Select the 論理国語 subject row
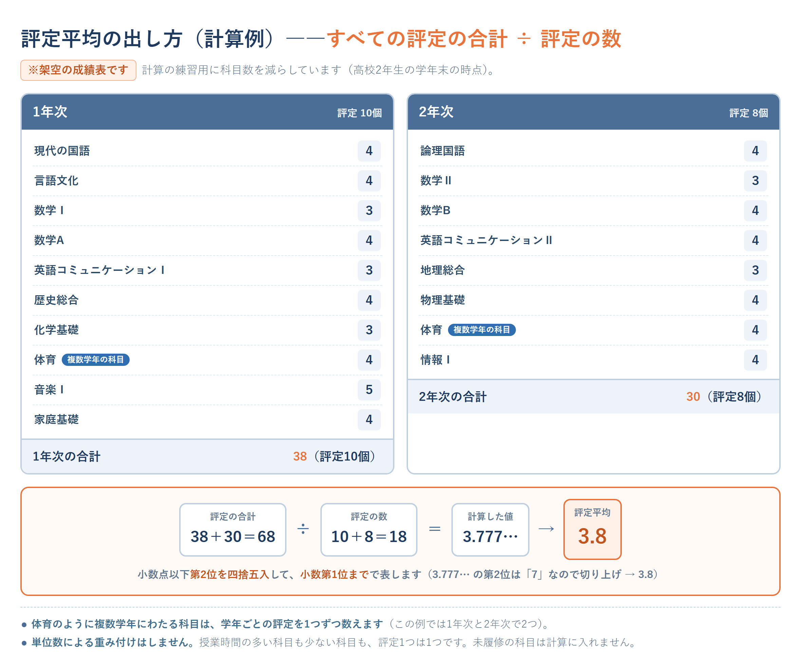 pos(594,151)
